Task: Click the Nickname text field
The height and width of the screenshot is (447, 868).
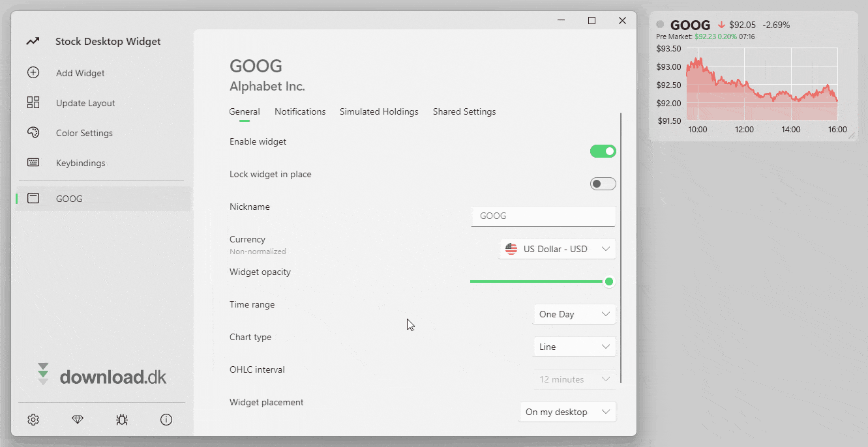Action: tap(543, 216)
